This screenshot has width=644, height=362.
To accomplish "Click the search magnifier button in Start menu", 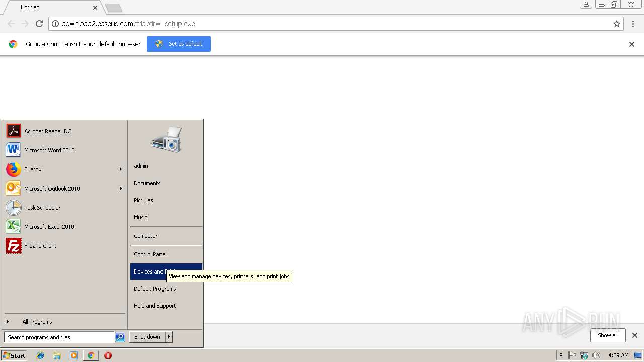I will pos(120,337).
